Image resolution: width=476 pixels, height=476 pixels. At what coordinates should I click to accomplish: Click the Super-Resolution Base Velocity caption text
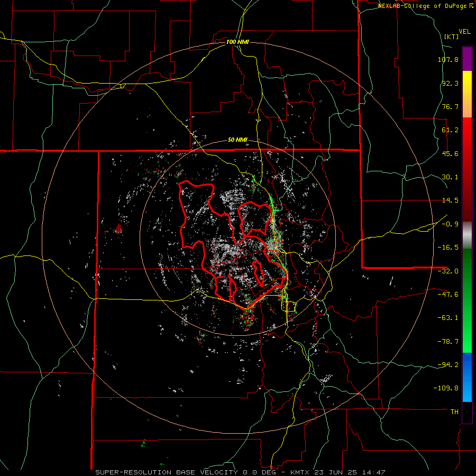(x=241, y=472)
